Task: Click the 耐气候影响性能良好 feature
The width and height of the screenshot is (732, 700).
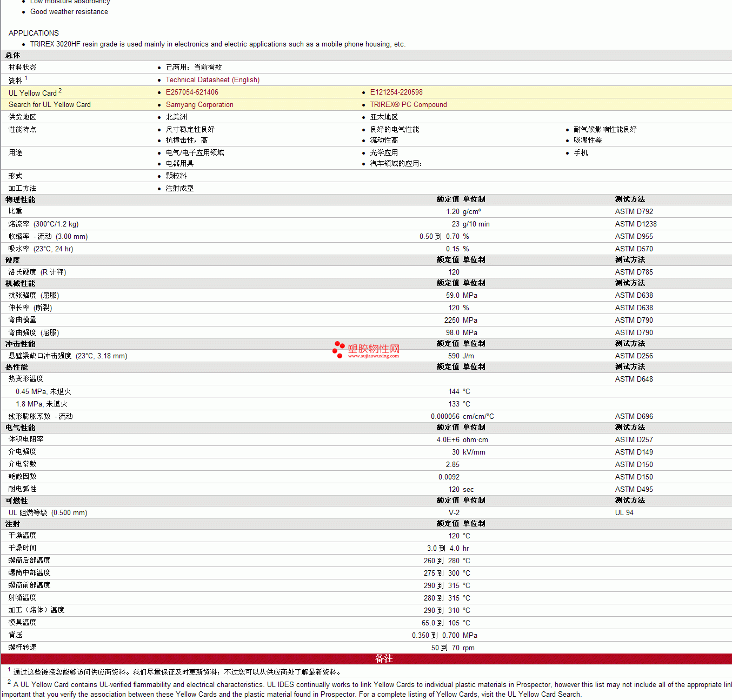Action: click(605, 130)
